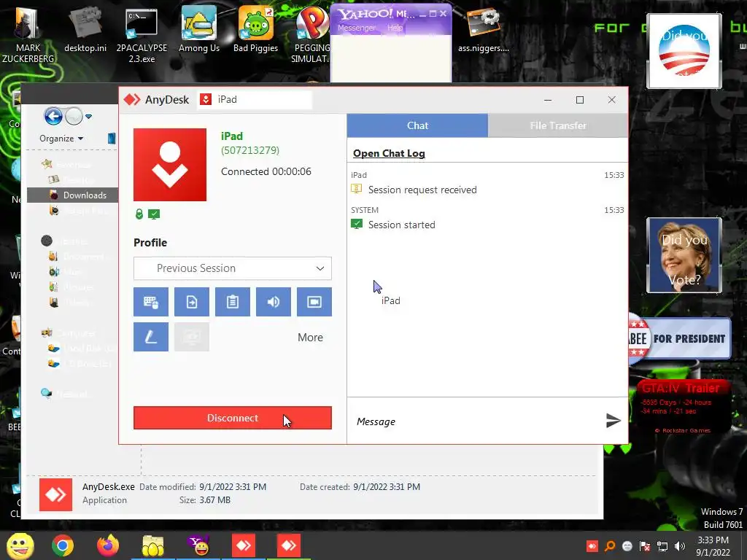
Task: Launch Firefox from the taskbar
Action: [x=108, y=545]
